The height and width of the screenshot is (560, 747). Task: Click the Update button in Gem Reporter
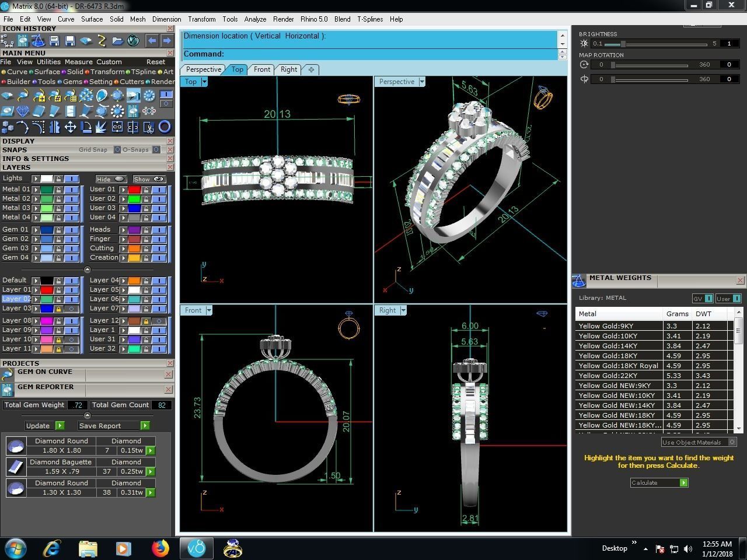[x=44, y=426]
